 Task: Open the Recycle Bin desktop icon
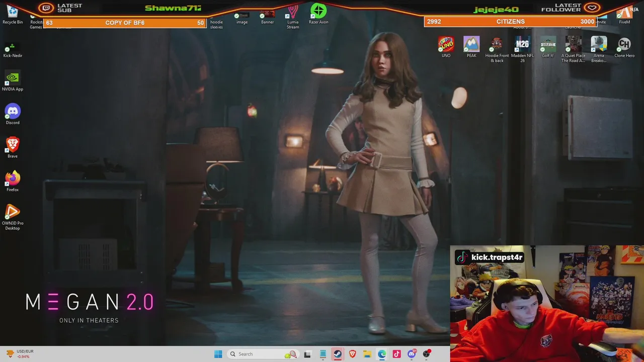(13, 14)
